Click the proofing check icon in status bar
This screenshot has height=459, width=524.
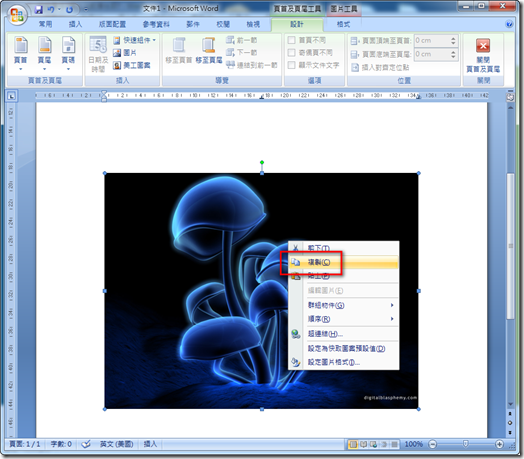pos(86,444)
